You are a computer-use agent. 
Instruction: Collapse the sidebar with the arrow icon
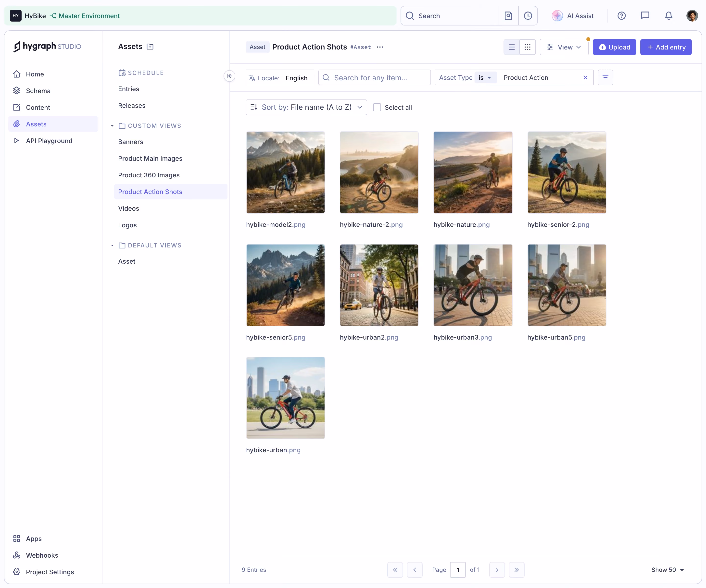pyautogui.click(x=229, y=76)
